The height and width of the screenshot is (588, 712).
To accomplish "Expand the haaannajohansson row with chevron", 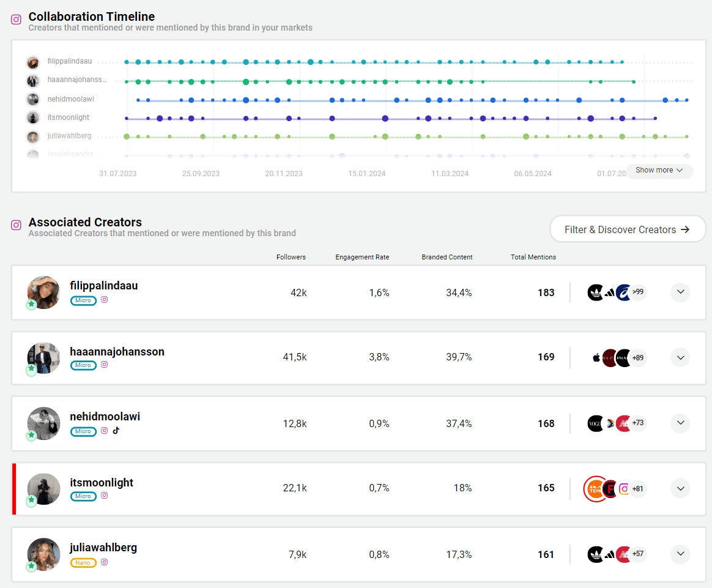I will (680, 357).
